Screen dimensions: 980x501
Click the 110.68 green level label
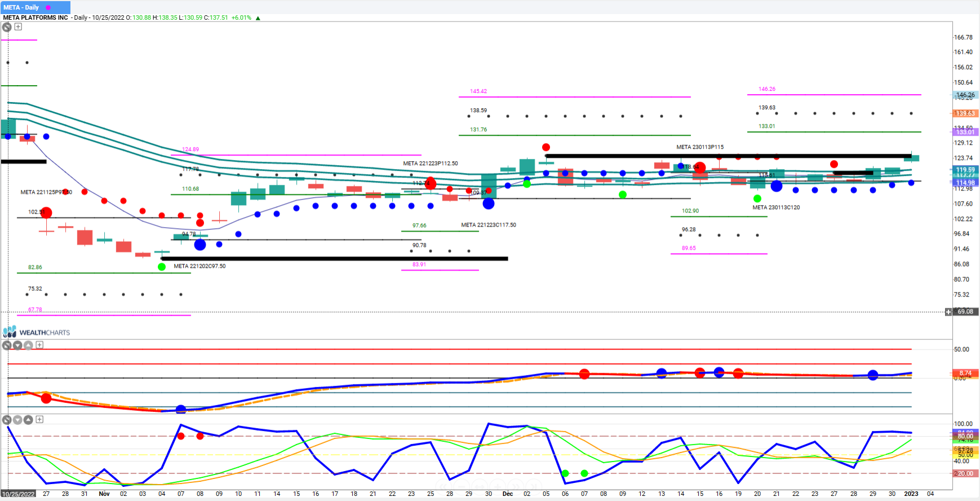point(190,189)
